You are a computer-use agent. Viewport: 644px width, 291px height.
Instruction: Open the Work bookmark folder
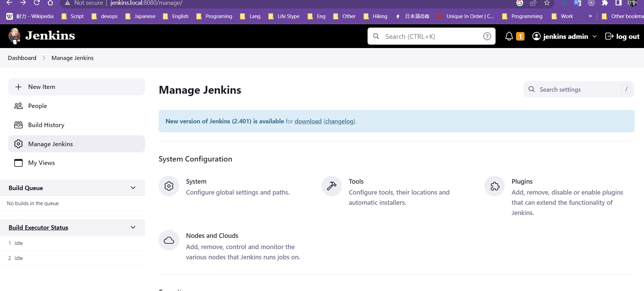click(x=562, y=16)
